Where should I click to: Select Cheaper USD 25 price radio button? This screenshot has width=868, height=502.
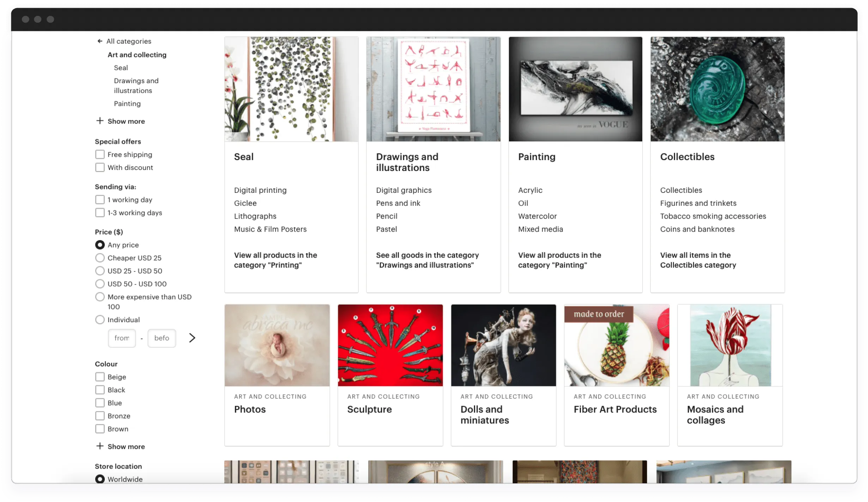click(x=99, y=258)
